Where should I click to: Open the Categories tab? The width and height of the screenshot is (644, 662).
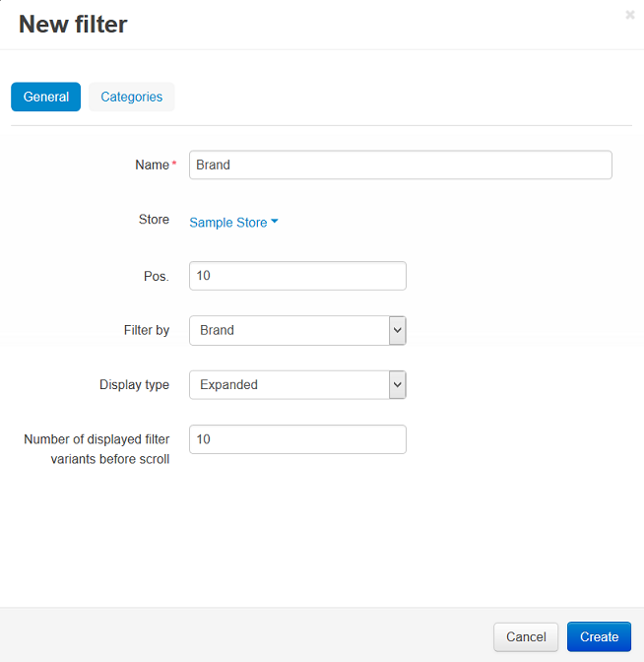(131, 97)
